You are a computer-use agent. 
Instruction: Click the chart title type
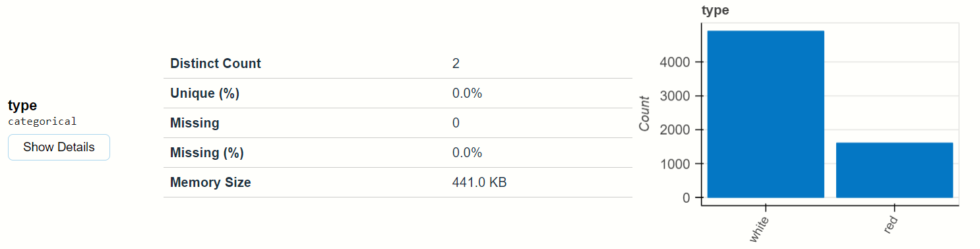pyautogui.click(x=715, y=11)
